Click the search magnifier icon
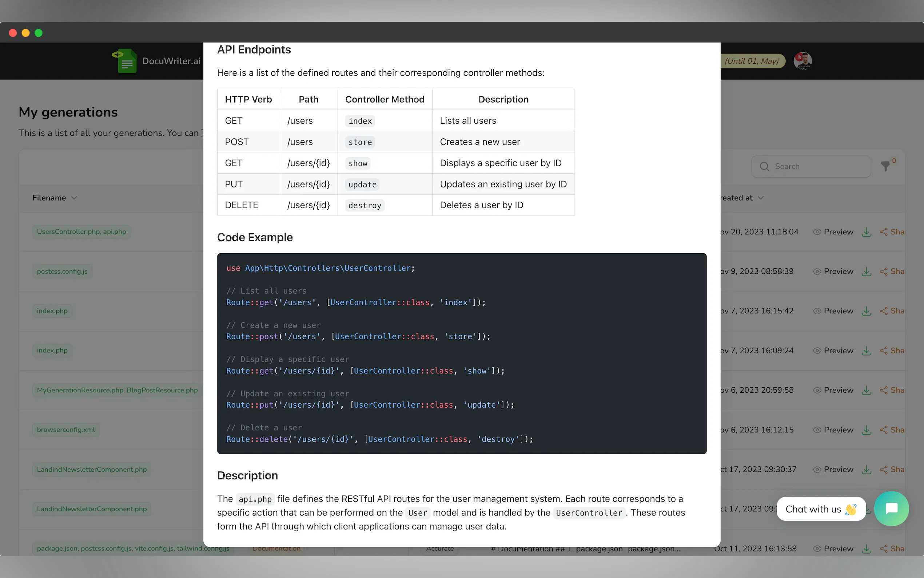Image resolution: width=924 pixels, height=578 pixels. point(764,166)
